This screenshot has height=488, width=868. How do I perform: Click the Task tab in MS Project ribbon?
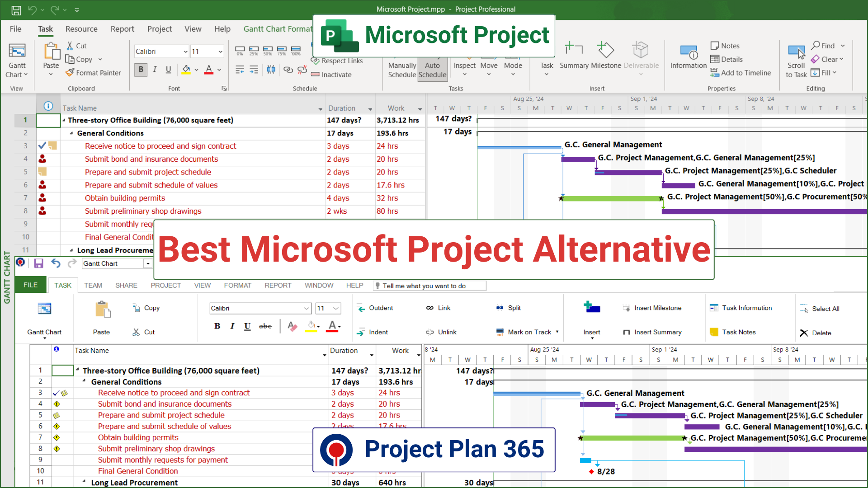45,28
